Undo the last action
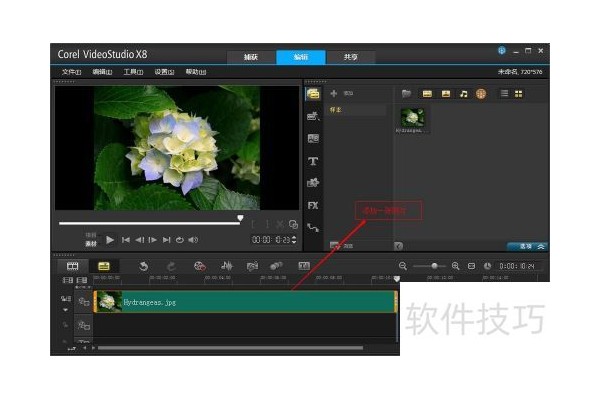600x400 pixels. (143, 266)
